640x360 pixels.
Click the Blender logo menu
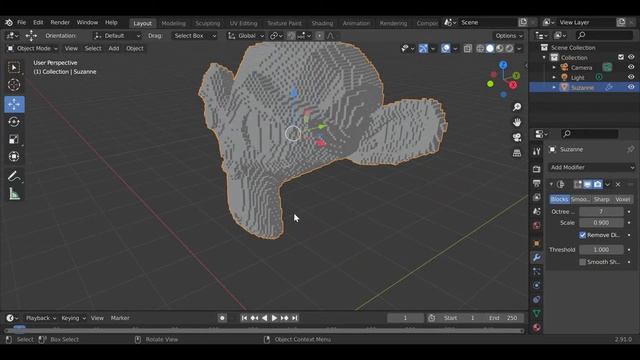[9, 22]
